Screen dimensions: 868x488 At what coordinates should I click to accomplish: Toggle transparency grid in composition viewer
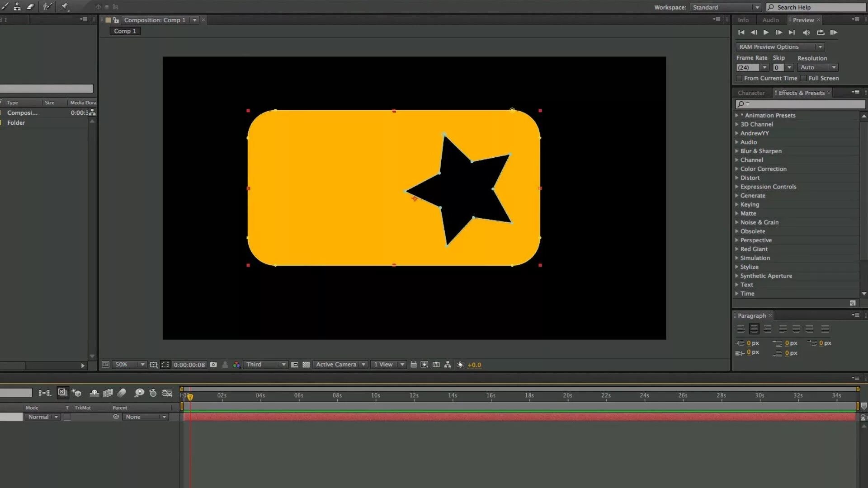click(x=306, y=365)
